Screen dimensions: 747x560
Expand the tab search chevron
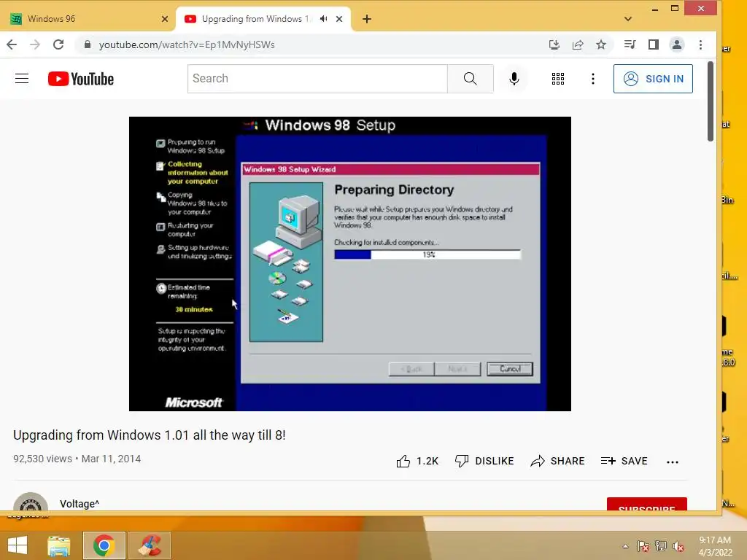click(628, 19)
